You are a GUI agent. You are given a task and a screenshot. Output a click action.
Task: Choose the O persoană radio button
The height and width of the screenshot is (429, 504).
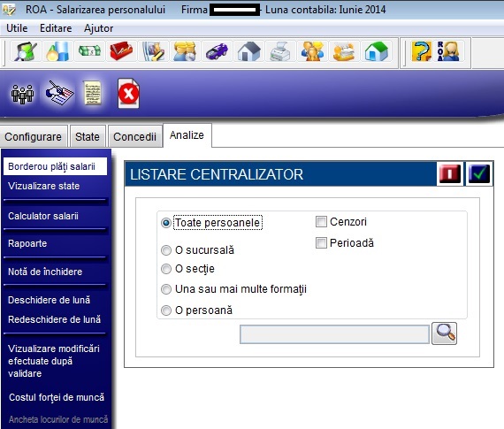(166, 310)
